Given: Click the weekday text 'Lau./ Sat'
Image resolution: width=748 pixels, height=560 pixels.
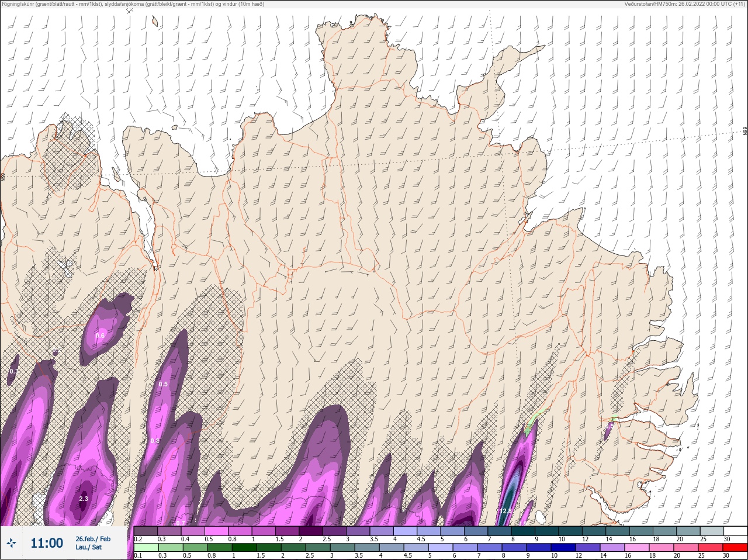Looking at the screenshot, I should [x=88, y=547].
